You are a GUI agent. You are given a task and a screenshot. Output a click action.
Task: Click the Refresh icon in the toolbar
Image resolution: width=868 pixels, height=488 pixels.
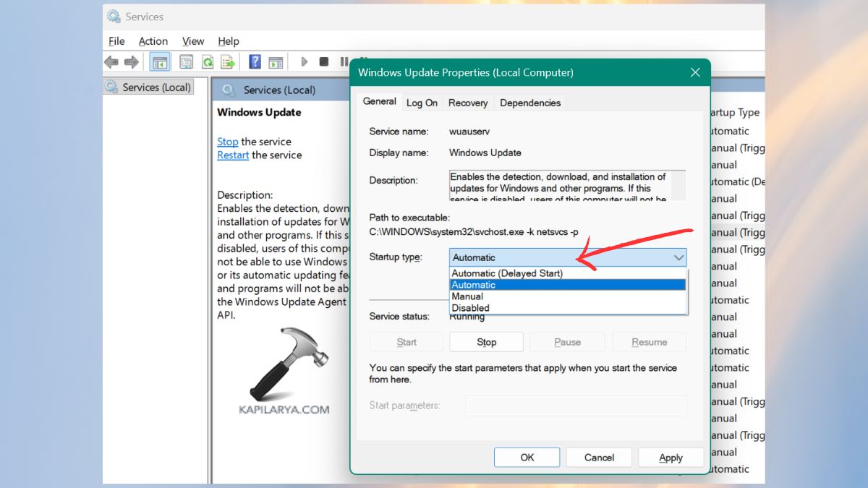(208, 61)
